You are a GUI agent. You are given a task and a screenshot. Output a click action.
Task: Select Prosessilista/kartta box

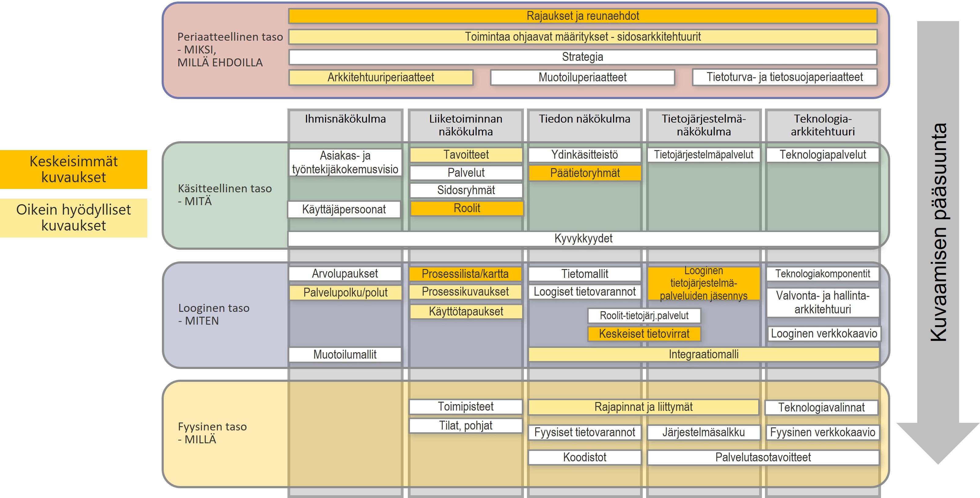[x=465, y=274]
